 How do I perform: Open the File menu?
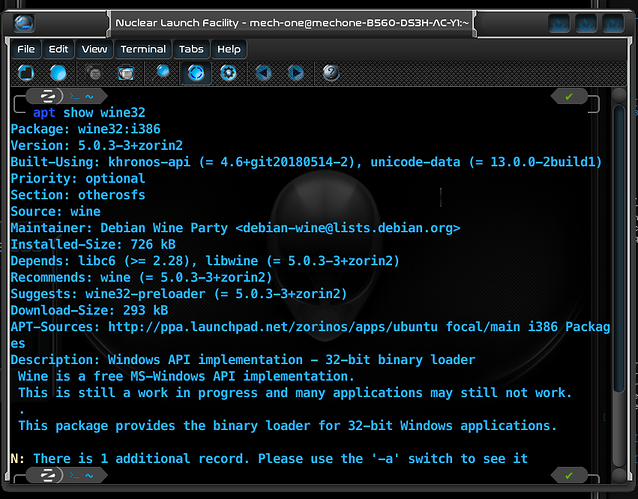26,49
